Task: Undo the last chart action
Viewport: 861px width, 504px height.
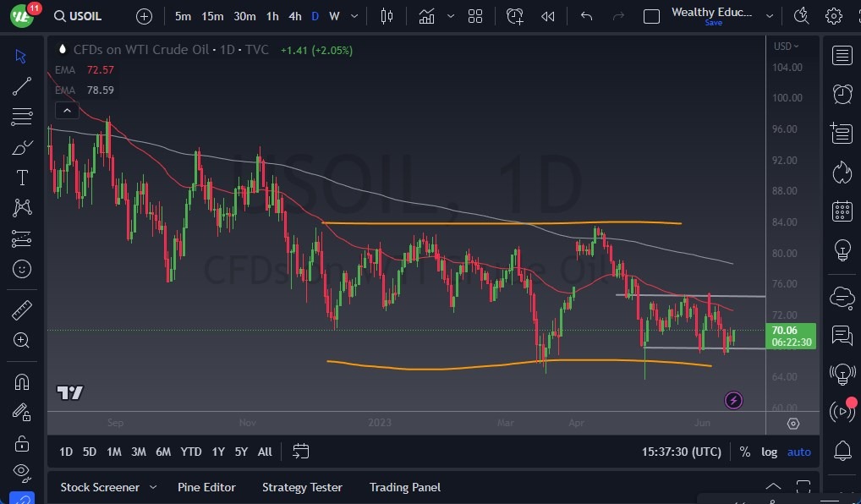Action: (586, 16)
